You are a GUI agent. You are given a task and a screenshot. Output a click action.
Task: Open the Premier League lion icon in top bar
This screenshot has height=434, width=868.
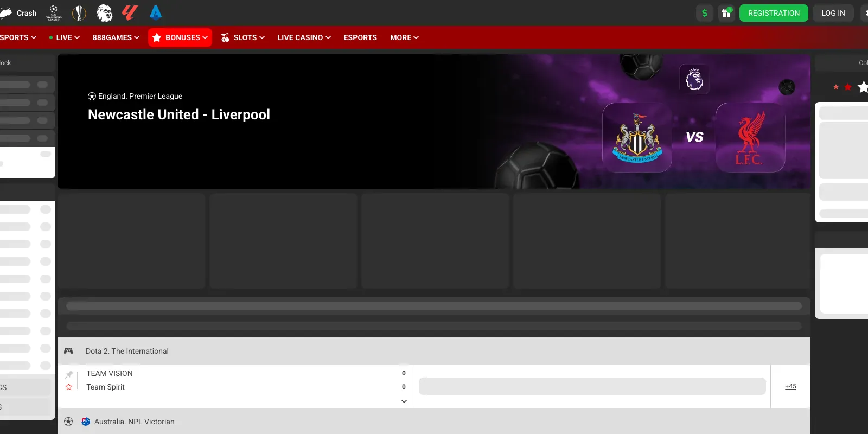pos(104,13)
